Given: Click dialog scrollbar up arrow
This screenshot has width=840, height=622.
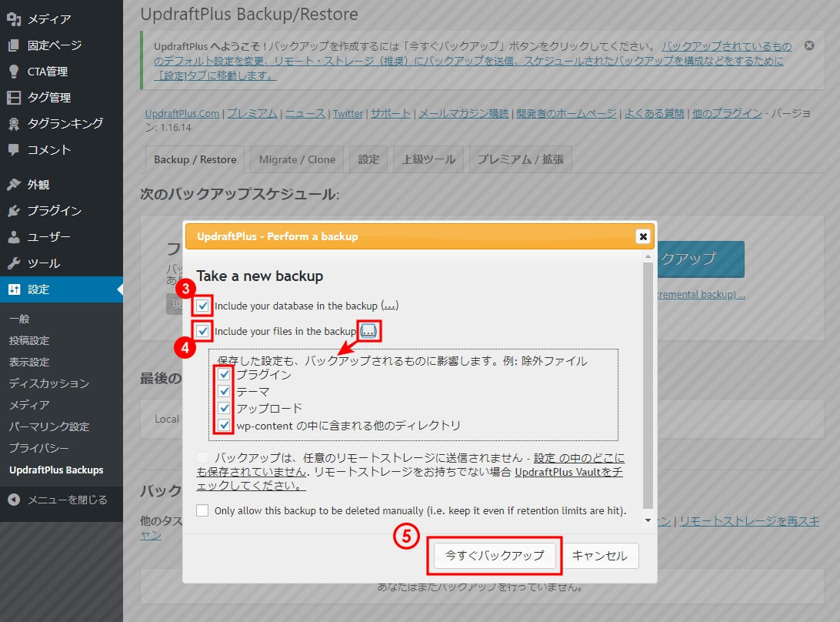Looking at the screenshot, I should [648, 257].
